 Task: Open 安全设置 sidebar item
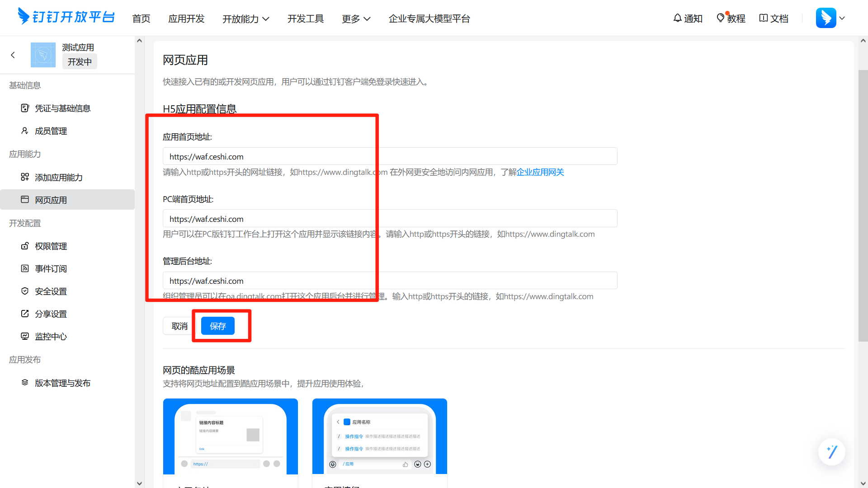coord(67,291)
